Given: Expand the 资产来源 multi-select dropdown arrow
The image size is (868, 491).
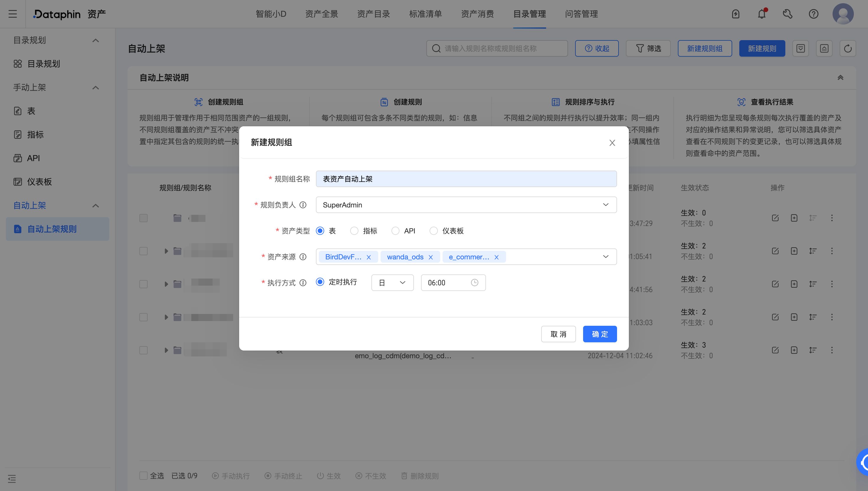Looking at the screenshot, I should click(x=606, y=257).
